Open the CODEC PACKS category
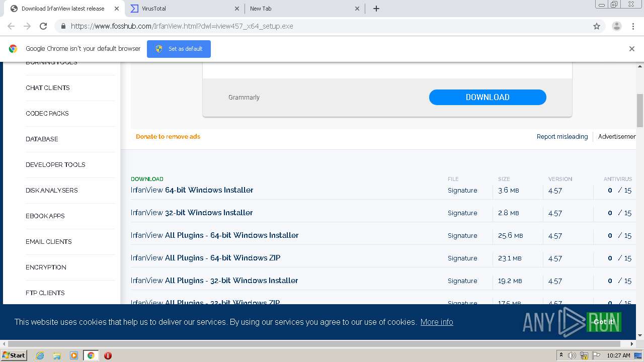644x362 pixels. 47,113
